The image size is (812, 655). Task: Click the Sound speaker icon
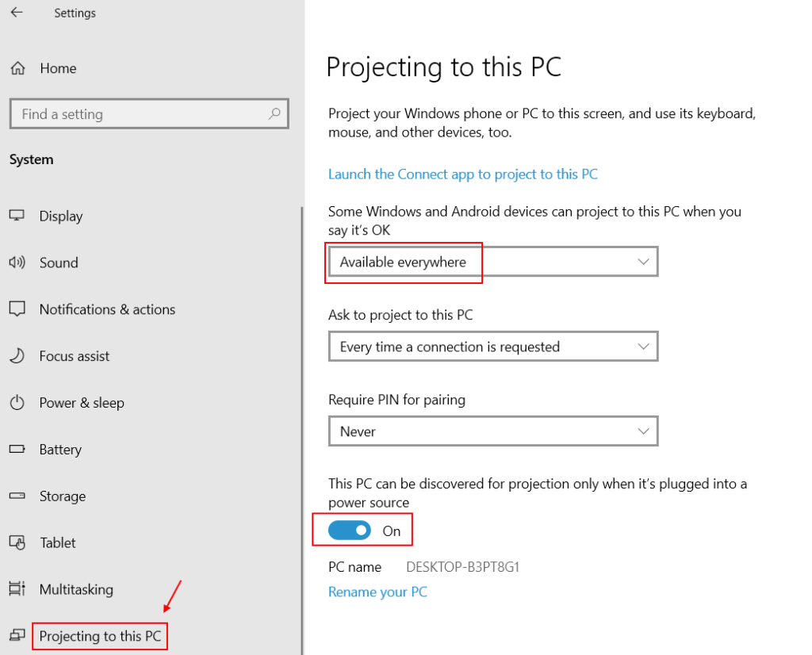coord(17,262)
